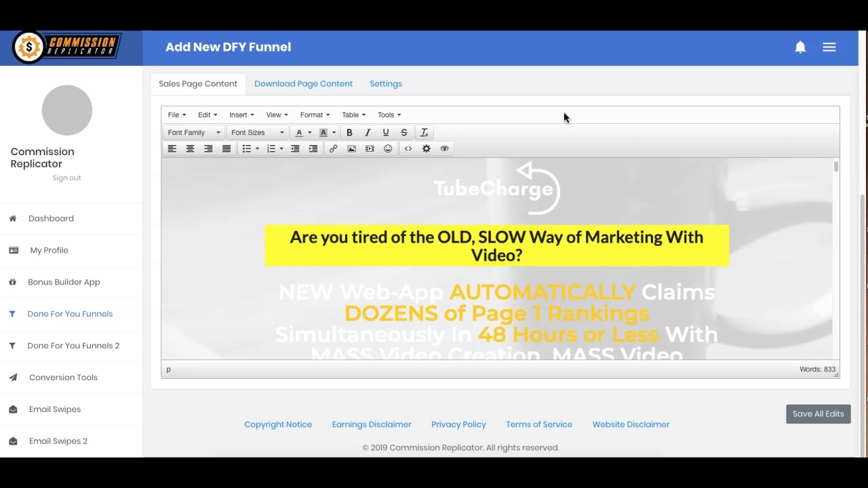
Task: Open the Website Disclaimer link
Action: [631, 424]
